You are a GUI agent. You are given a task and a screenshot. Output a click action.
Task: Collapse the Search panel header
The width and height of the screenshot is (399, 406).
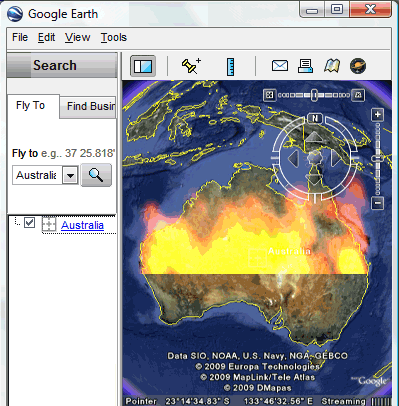click(62, 65)
